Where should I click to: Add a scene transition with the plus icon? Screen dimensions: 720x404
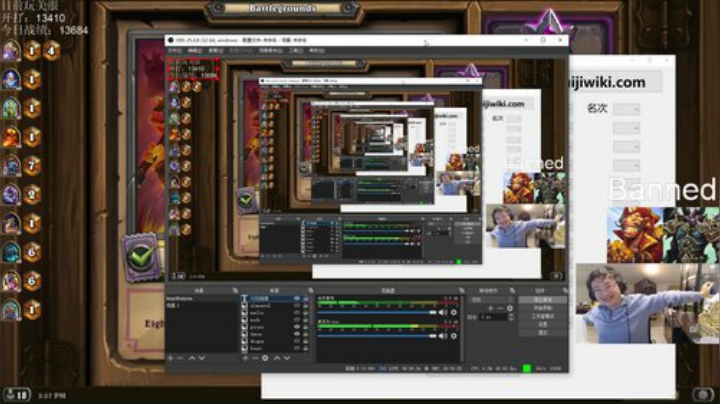point(490,309)
